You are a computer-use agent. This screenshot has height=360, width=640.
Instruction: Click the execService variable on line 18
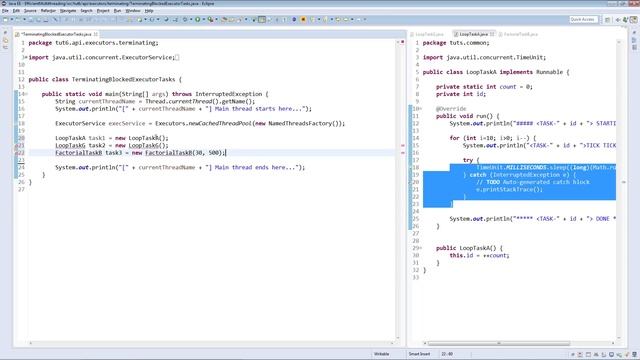[x=127, y=123]
